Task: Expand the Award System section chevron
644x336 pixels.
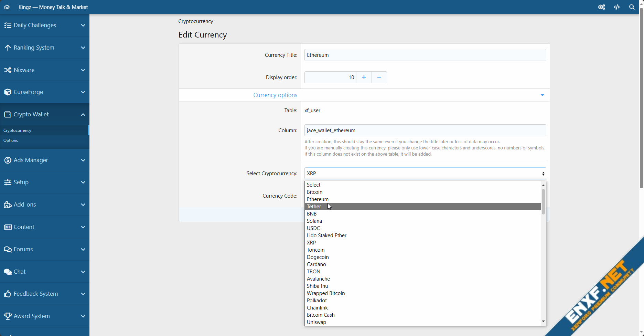Action: tap(83, 316)
